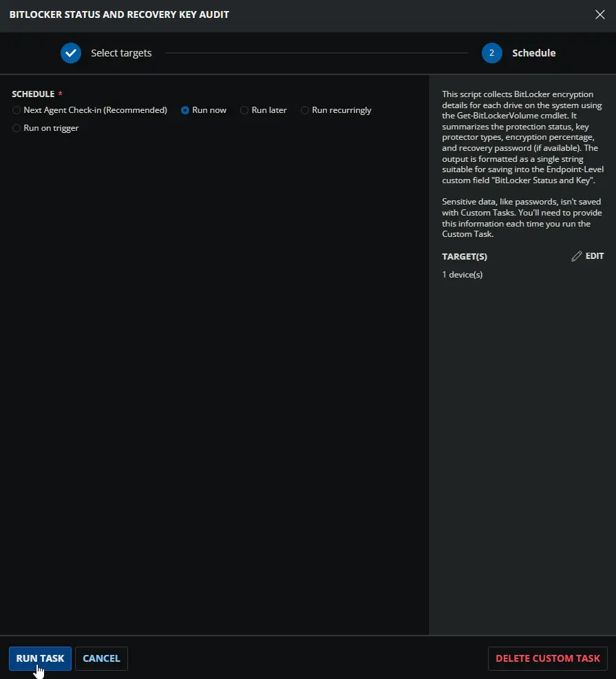Screen dimensions: 616x679
Task: Select Next Agent Check-in (Recommended) option
Action: click(17, 110)
